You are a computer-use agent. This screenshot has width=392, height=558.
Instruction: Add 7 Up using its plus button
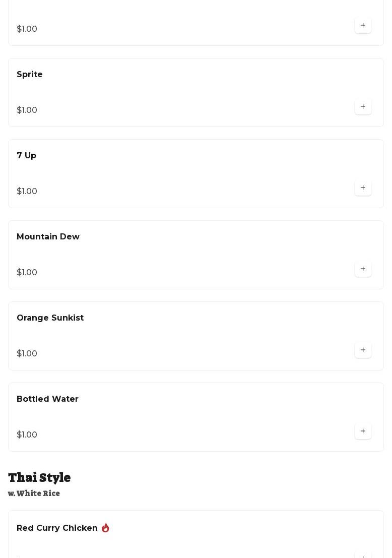(x=363, y=188)
